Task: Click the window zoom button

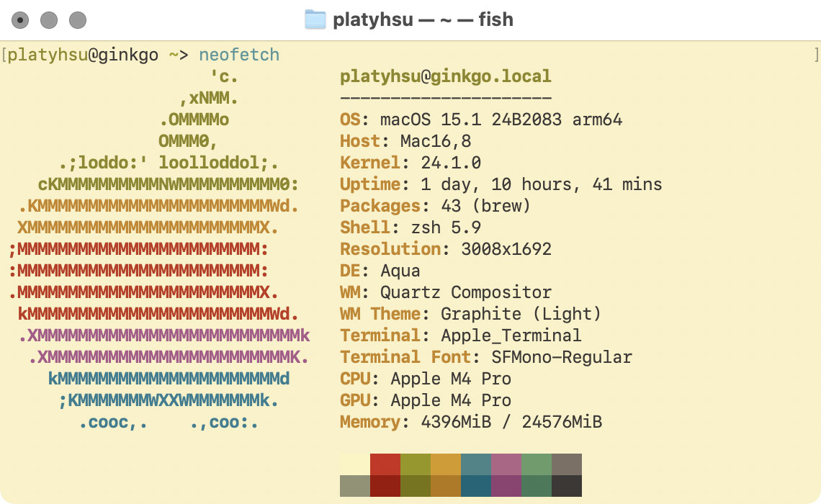Action: click(77, 20)
